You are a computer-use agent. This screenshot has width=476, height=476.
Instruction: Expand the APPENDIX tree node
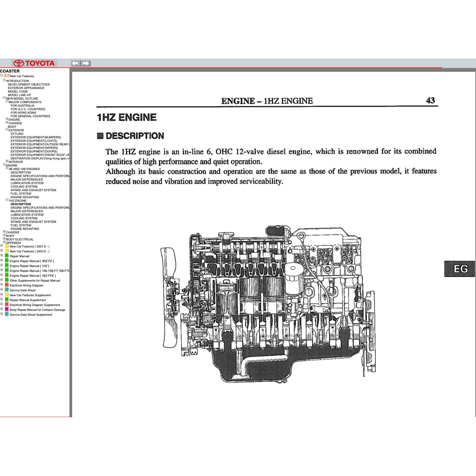[4, 242]
